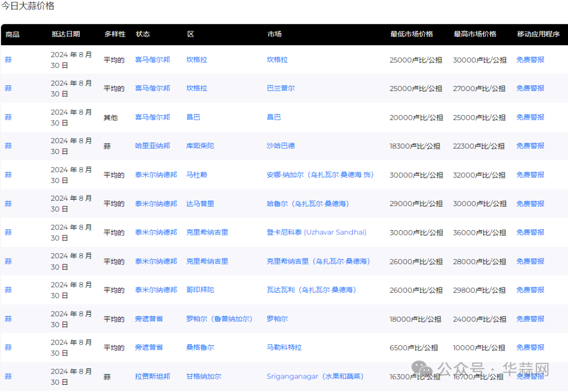Click the 6500卢比/公担 minimum price
This screenshot has height=392, width=568.
[414, 348]
